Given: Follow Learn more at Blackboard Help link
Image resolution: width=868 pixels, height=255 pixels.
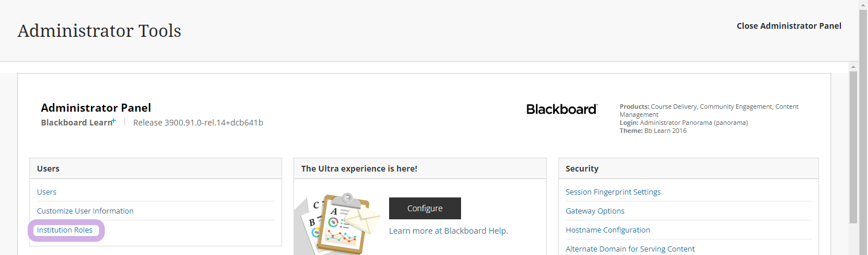Looking at the screenshot, I should click(x=448, y=231).
